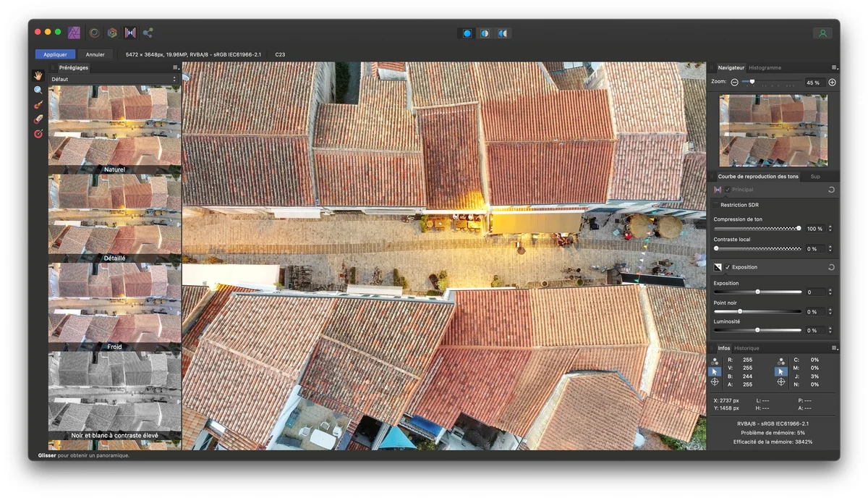The width and height of the screenshot is (868, 498).
Task: Open the Sup tab
Action: tap(815, 177)
